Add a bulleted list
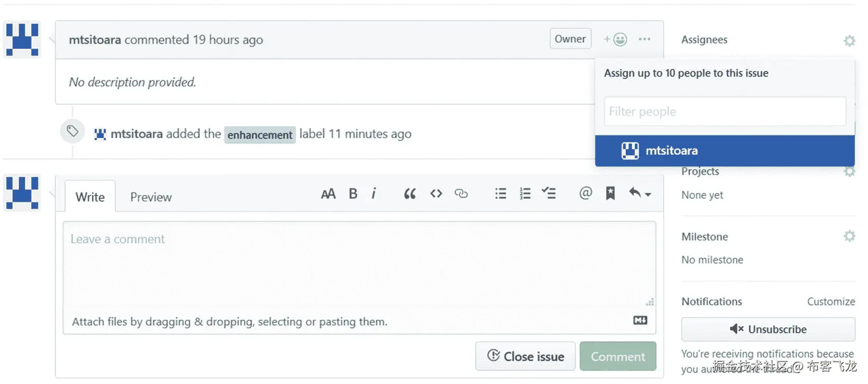 click(x=500, y=194)
